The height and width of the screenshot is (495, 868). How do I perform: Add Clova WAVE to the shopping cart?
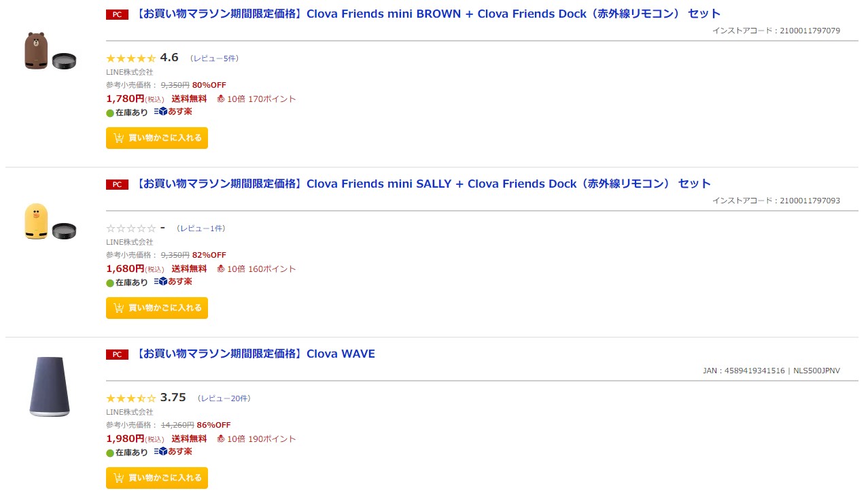[157, 478]
